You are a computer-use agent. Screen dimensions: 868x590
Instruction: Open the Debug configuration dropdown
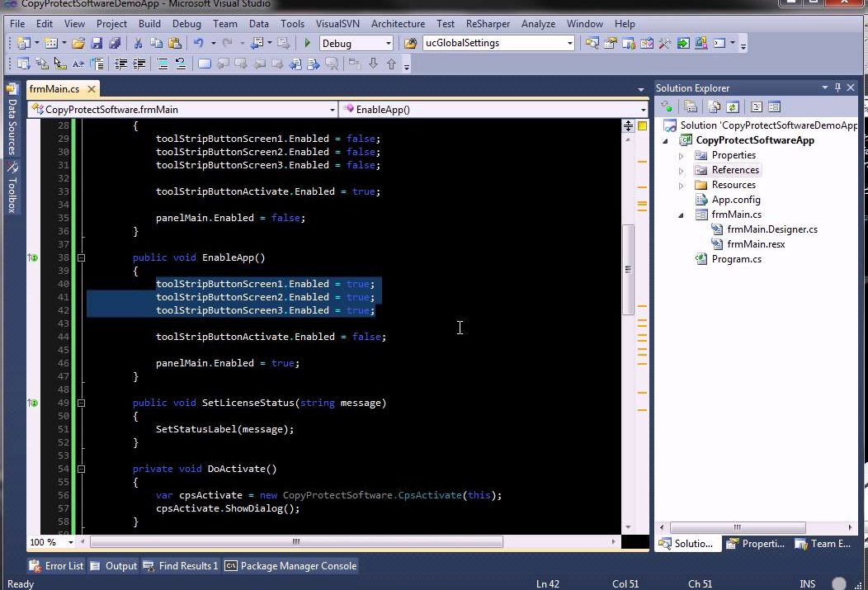(388, 43)
